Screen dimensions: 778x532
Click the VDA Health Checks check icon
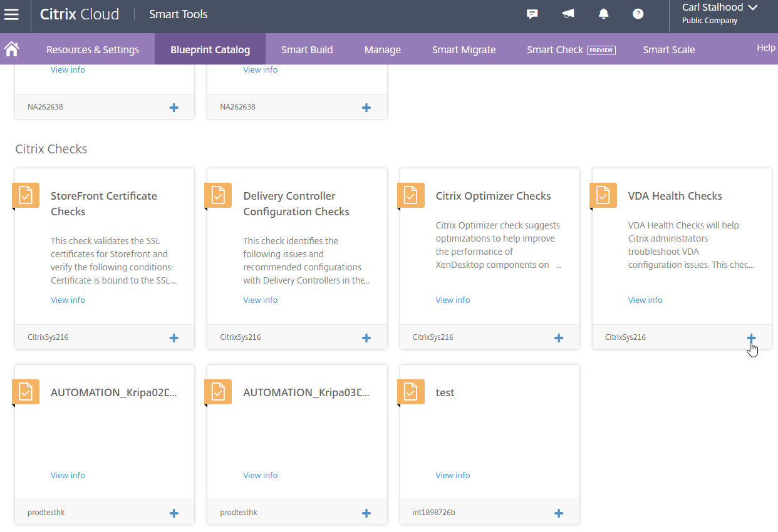(x=603, y=195)
